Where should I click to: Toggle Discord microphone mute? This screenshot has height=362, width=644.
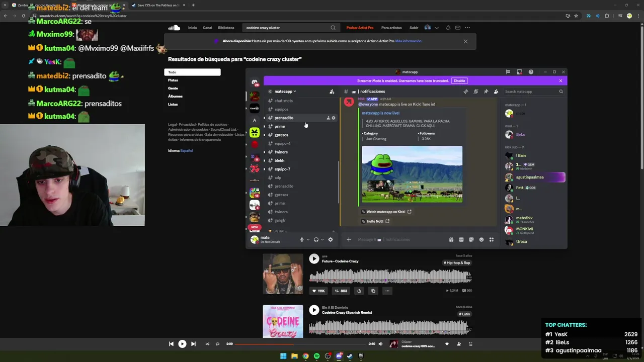302,240
